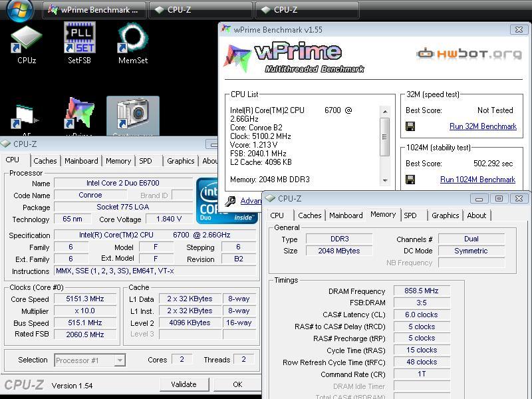Click the Row Refresh Cycle Time 48 clocks
Image resolution: width=532 pixels, height=399 pixels.
tap(422, 362)
